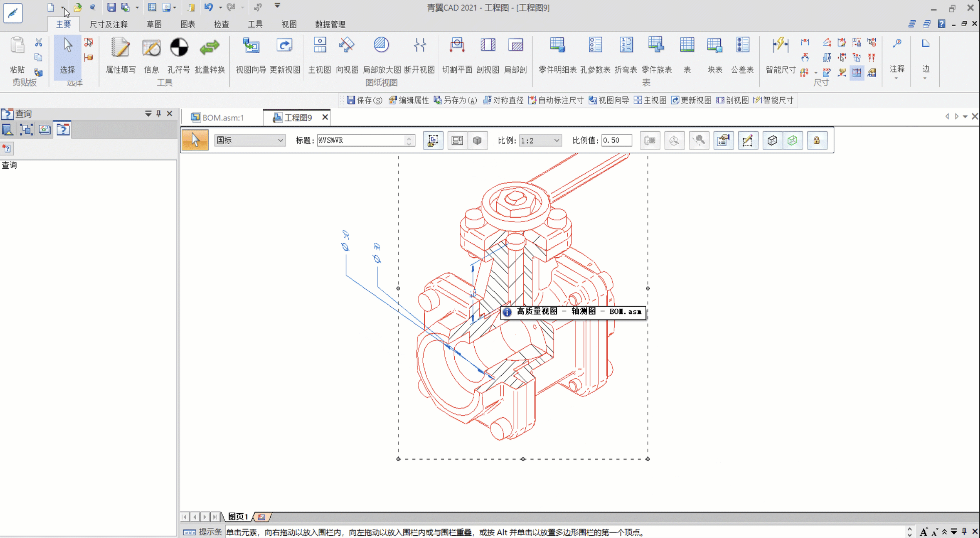Expand the undo history arrow
The image size is (980, 538).
pyautogui.click(x=220, y=7)
